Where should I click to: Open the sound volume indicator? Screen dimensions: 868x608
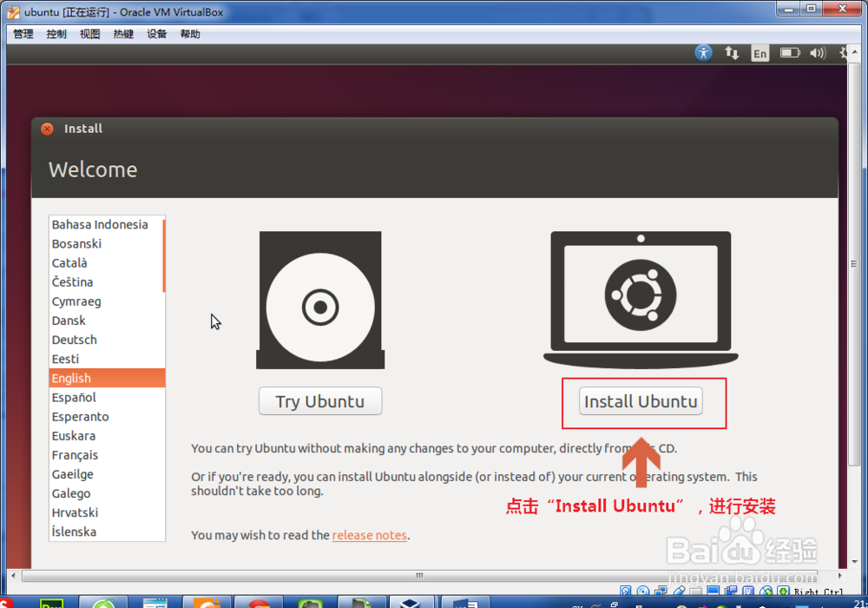[x=818, y=53]
